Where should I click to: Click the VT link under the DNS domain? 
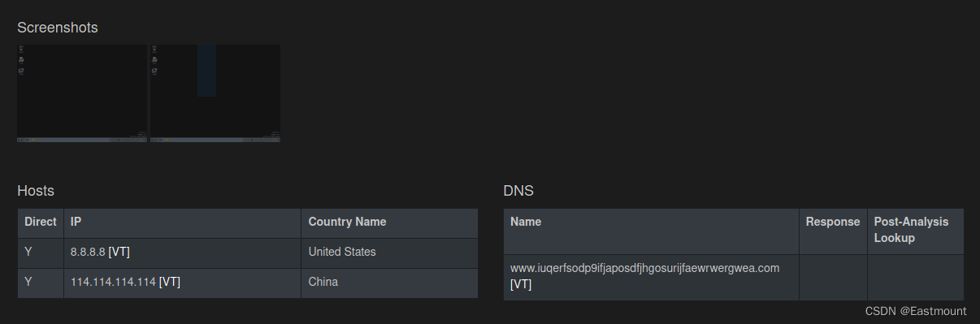(521, 285)
